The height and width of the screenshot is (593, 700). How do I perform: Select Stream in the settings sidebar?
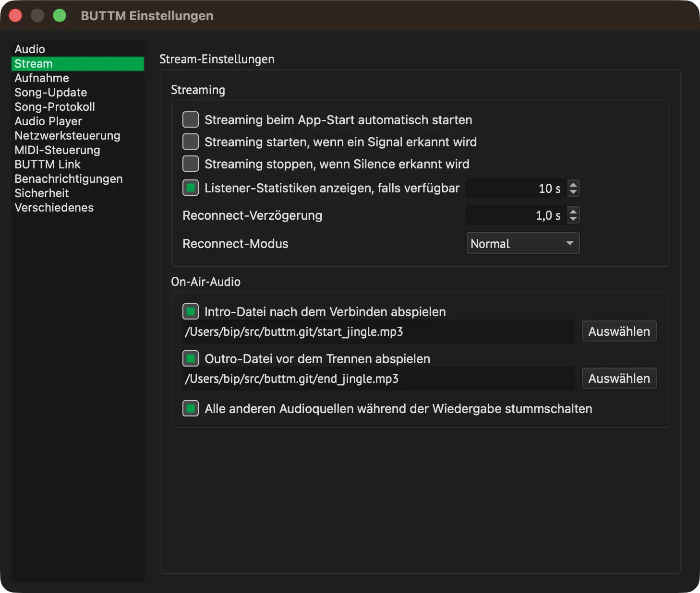pos(77,64)
